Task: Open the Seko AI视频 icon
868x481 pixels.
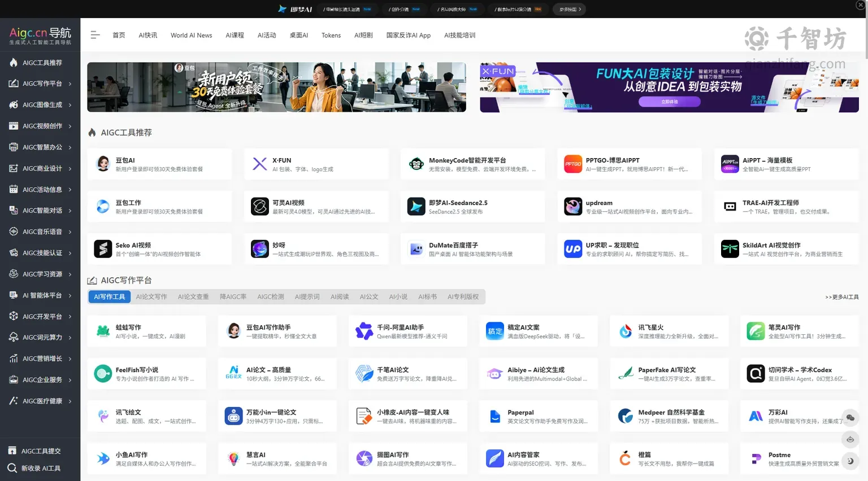Action: (103, 249)
